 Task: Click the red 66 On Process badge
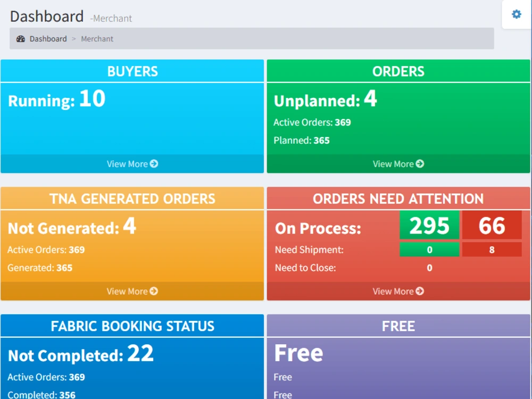pyautogui.click(x=492, y=225)
